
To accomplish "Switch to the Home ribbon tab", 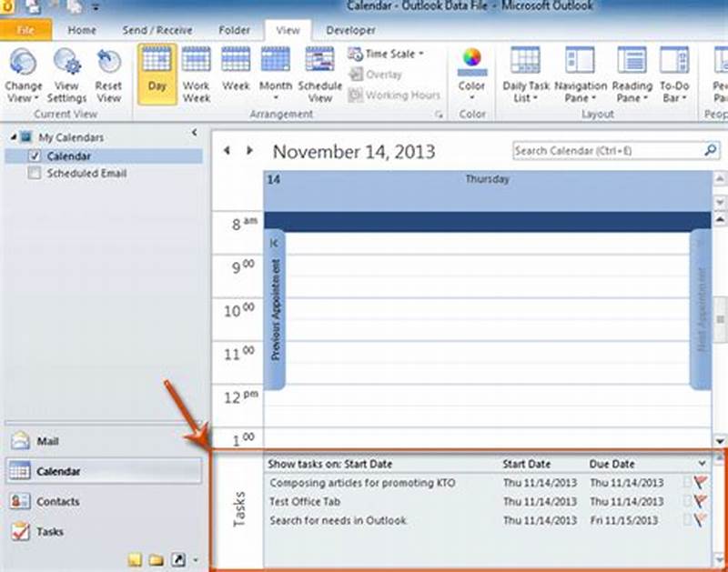I will [x=83, y=29].
